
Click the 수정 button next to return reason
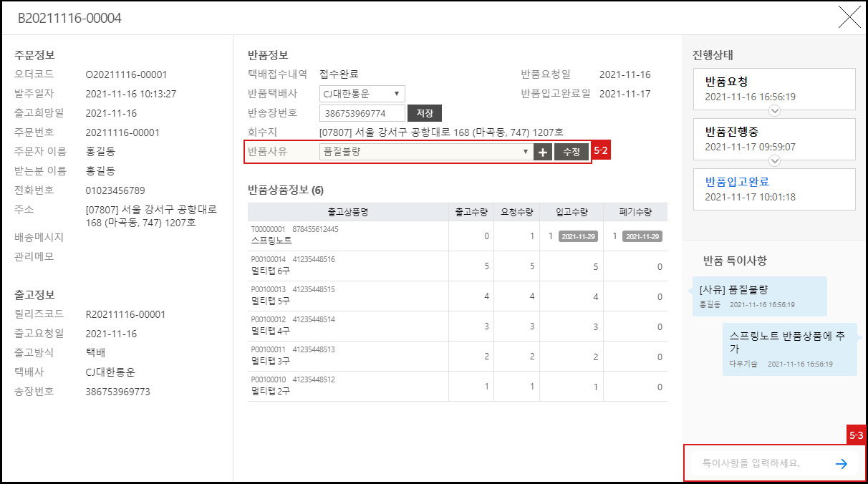pos(571,151)
